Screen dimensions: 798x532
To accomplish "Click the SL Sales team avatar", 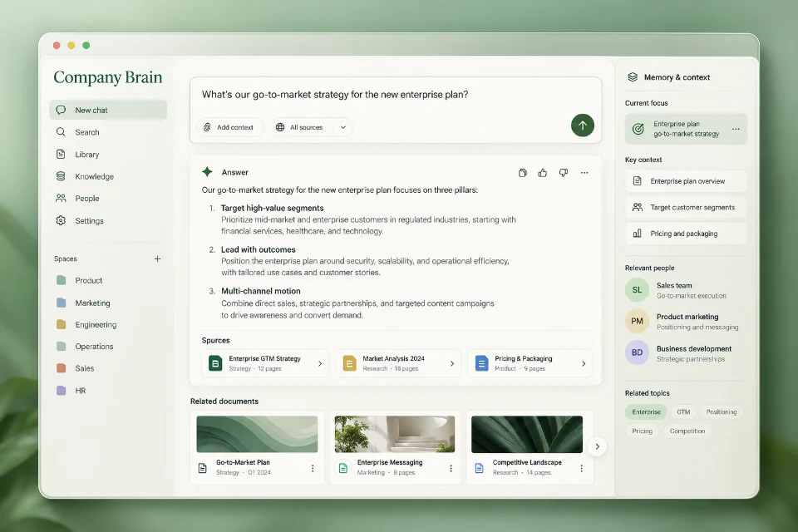I will (x=637, y=290).
